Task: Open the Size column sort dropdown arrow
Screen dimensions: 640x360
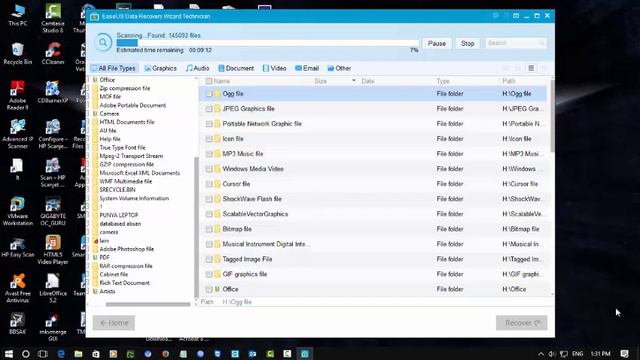Action: click(353, 81)
